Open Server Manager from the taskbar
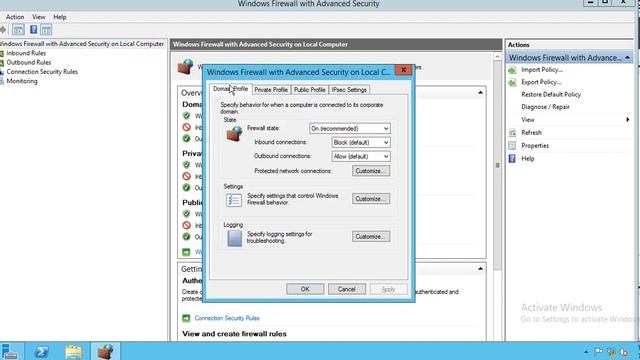 pos(9,351)
